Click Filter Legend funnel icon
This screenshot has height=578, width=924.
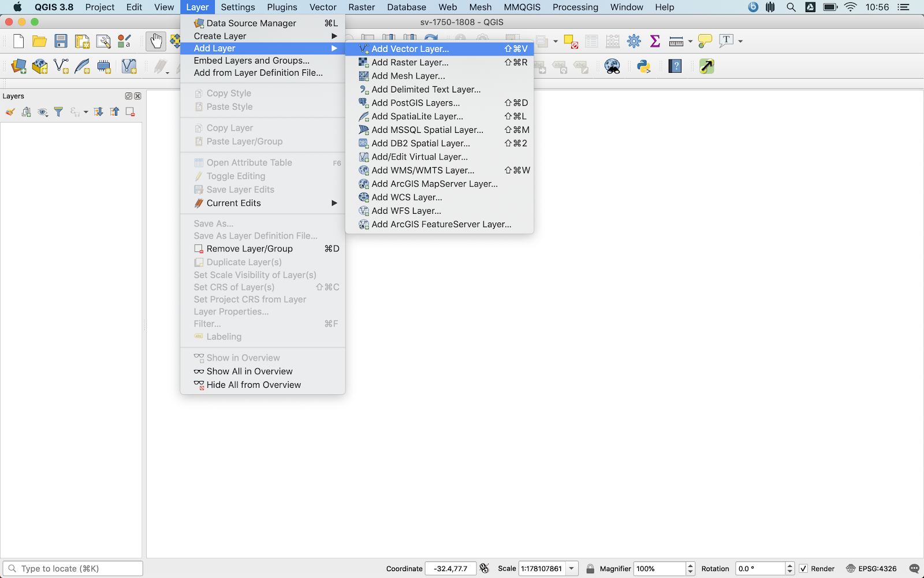pyautogui.click(x=58, y=112)
